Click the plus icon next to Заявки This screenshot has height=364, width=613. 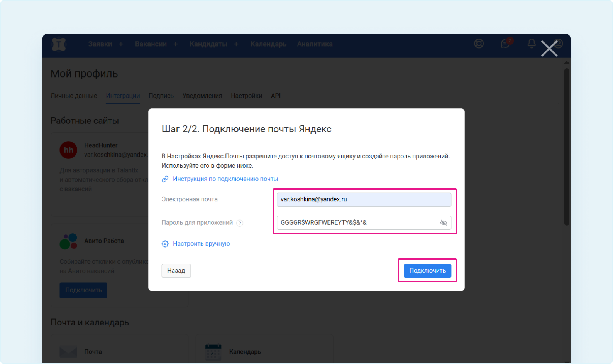[121, 44]
